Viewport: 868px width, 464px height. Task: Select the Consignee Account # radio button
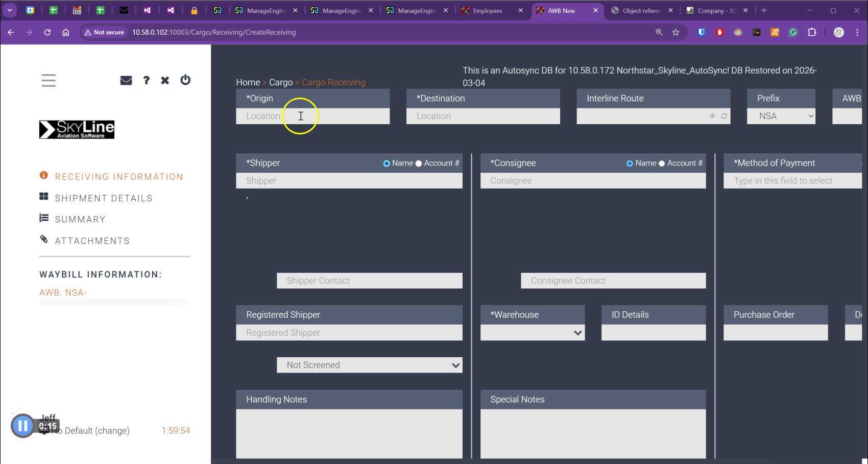point(662,164)
